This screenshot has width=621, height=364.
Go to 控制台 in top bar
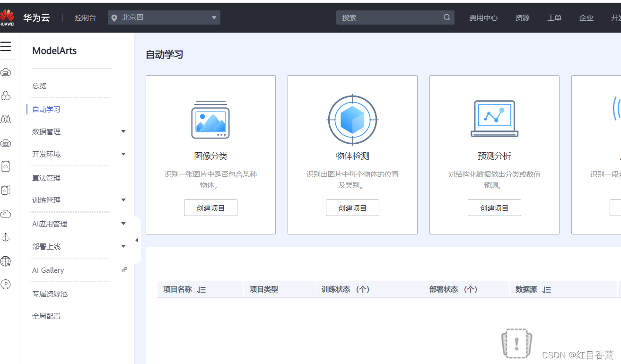pos(85,18)
